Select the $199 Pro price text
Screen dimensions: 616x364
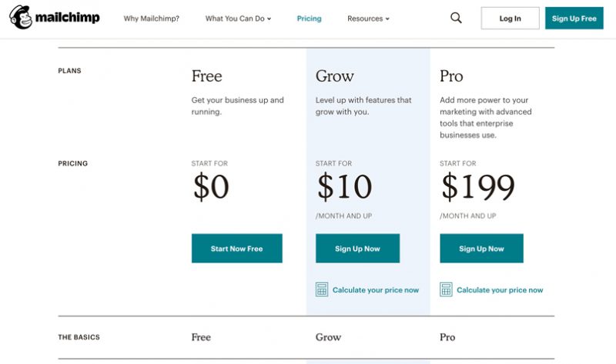477,186
